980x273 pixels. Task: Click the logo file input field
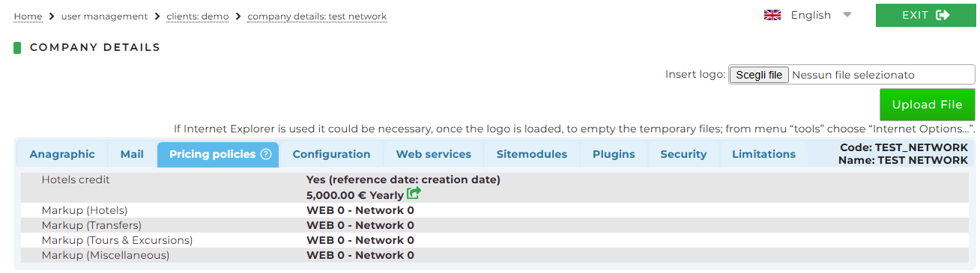852,75
